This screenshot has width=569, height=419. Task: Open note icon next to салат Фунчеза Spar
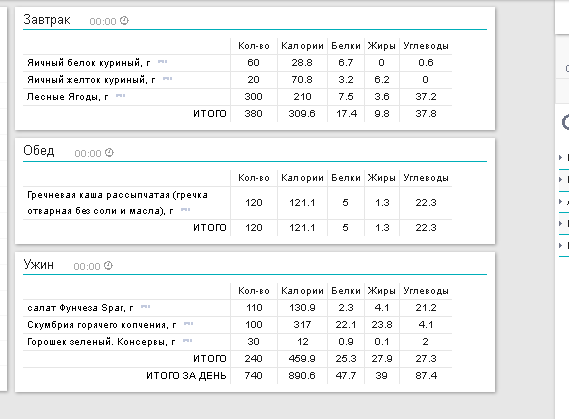[x=146, y=307]
